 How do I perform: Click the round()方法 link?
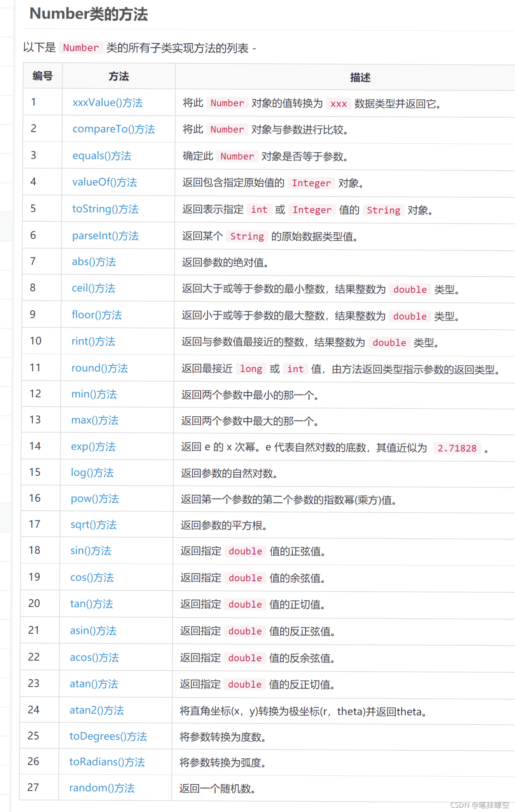[100, 368]
